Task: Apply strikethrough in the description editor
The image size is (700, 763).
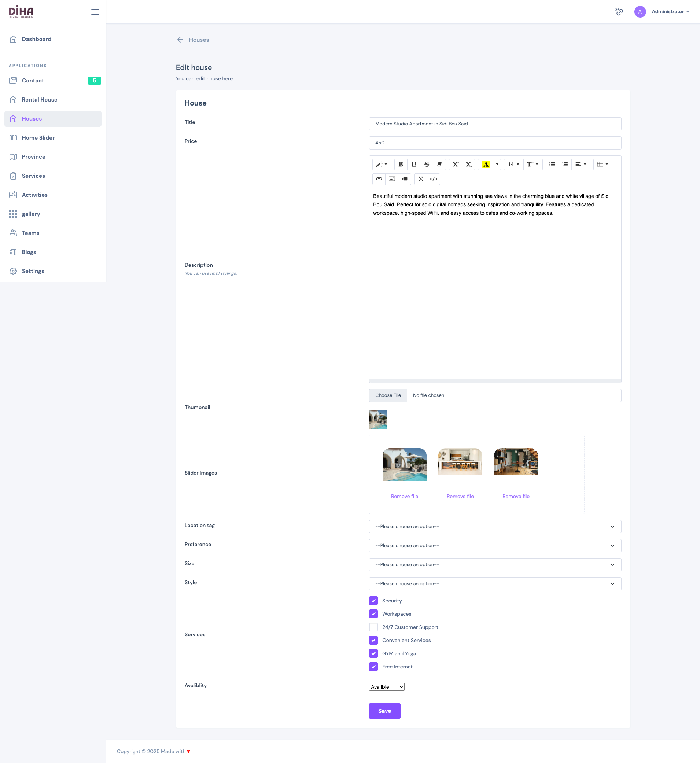Action: [x=426, y=165]
